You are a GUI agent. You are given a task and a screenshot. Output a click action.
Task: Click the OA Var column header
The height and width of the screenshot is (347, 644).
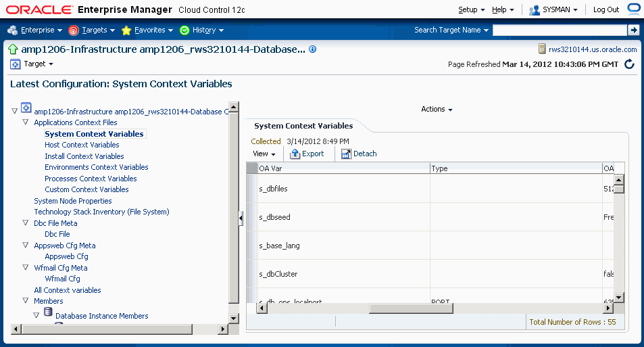[x=343, y=168]
